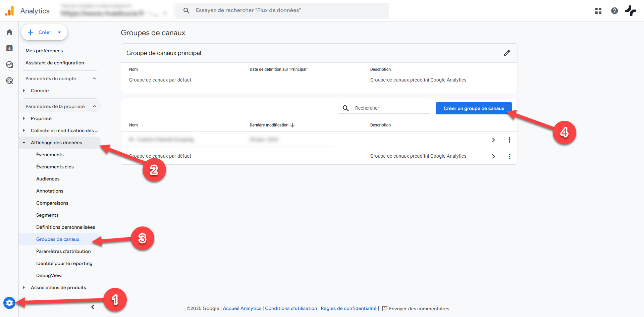Viewport: 644px width, 317px height.
Task: Open the Google apps grid icon
Action: (598, 11)
